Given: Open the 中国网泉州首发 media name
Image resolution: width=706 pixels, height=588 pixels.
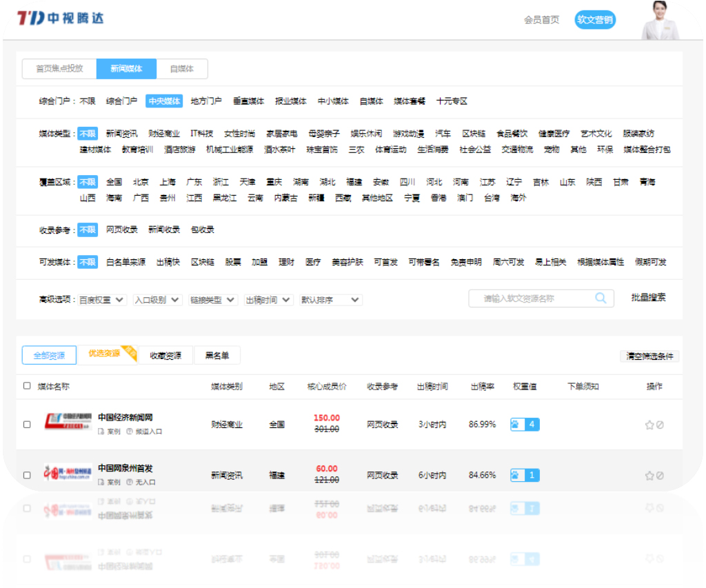Looking at the screenshot, I should coord(125,468).
